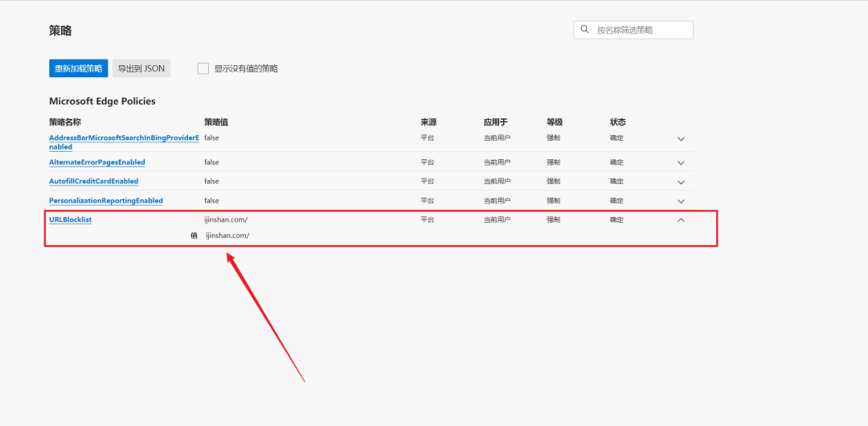Click the magnifier icon in the search box
Viewport: 868px width, 426px height.
pyautogui.click(x=584, y=30)
